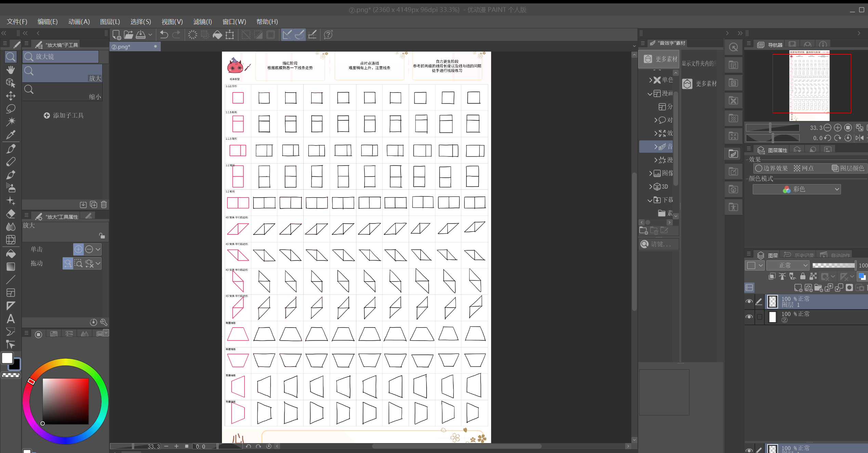Expand the 单色 material folder
The width and height of the screenshot is (868, 453).
tap(651, 80)
